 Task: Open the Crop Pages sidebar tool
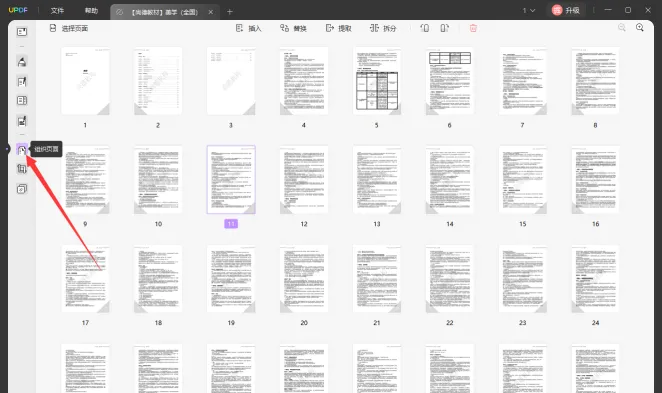[x=22, y=169]
